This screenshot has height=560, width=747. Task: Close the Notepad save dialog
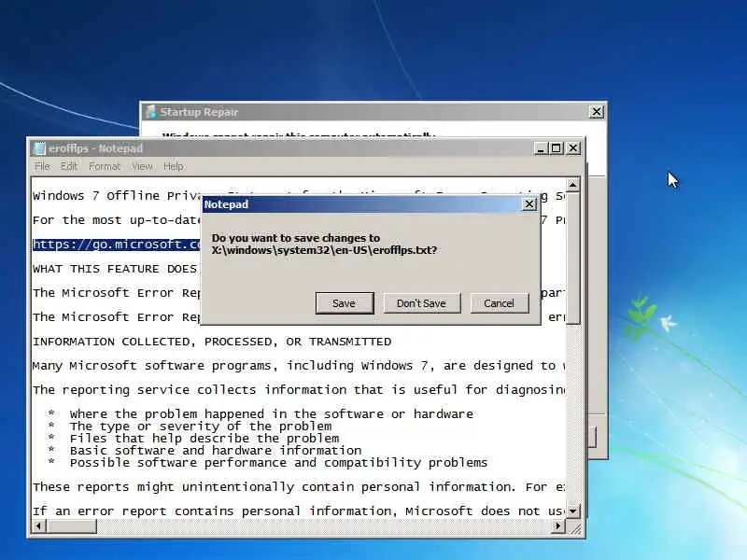[529, 204]
